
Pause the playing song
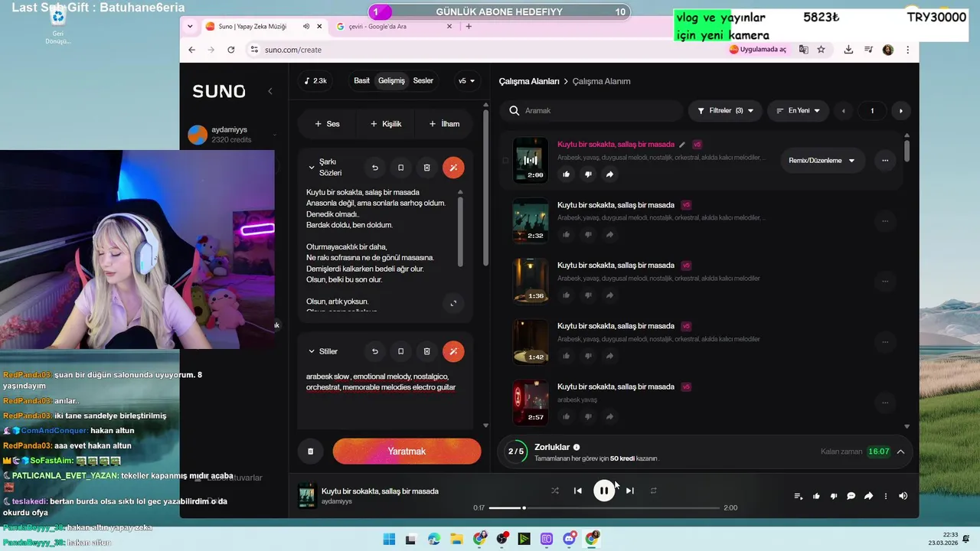pos(604,491)
